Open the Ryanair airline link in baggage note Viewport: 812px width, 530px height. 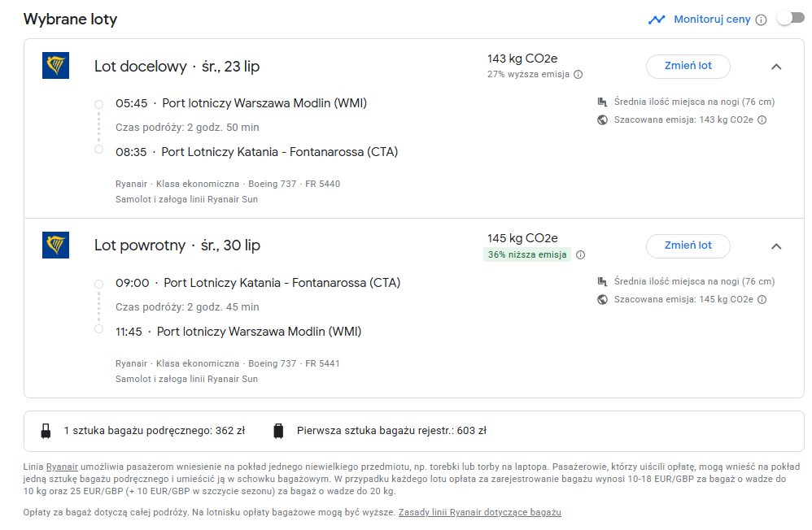tap(62, 467)
